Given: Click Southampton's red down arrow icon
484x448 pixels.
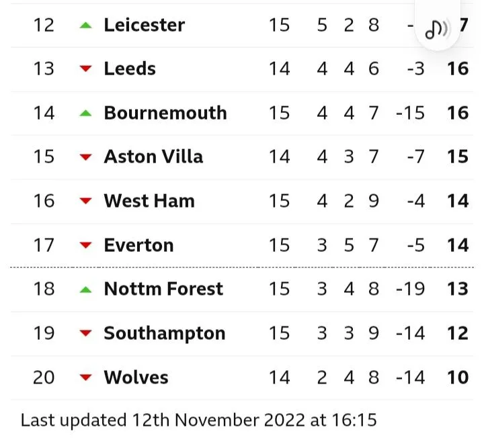Looking at the screenshot, I should [x=85, y=333].
